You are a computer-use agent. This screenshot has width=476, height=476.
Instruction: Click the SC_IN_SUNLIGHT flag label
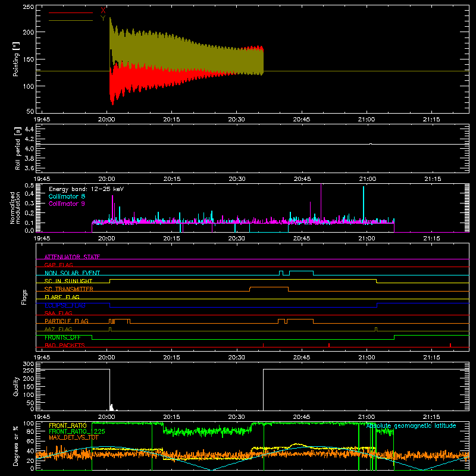click(68, 281)
